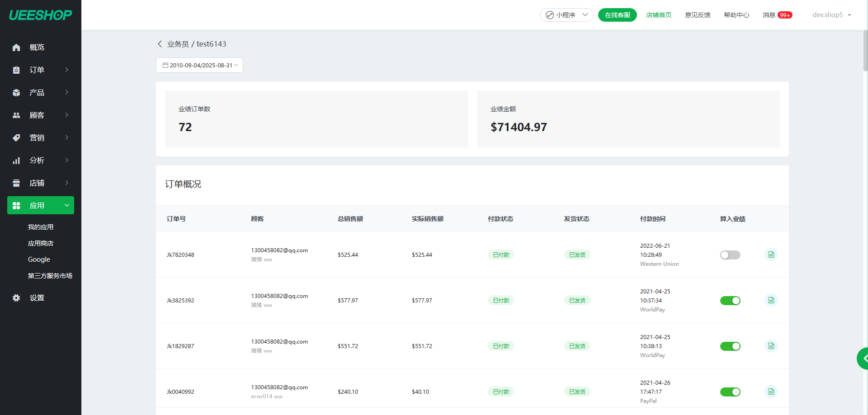This screenshot has height=415, width=868.
Task: Turn off 算入业绩 toggle for order Jk0040992
Action: click(x=730, y=392)
